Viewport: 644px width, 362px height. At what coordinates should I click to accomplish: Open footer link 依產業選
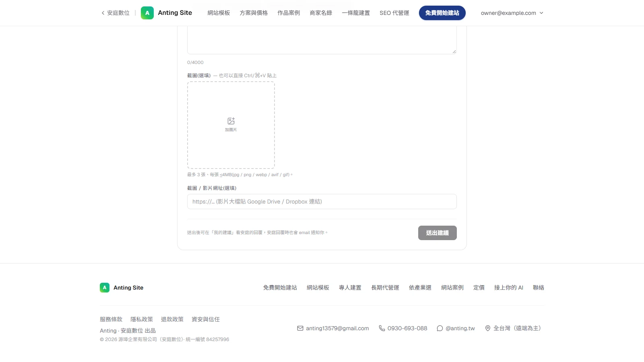coord(420,288)
